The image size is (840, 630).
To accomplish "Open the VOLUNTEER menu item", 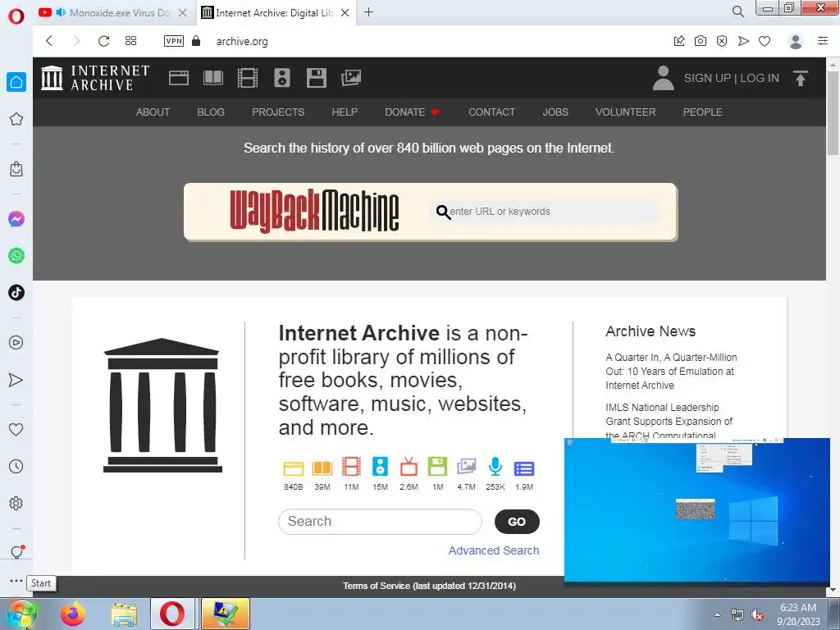I will 625,112.
